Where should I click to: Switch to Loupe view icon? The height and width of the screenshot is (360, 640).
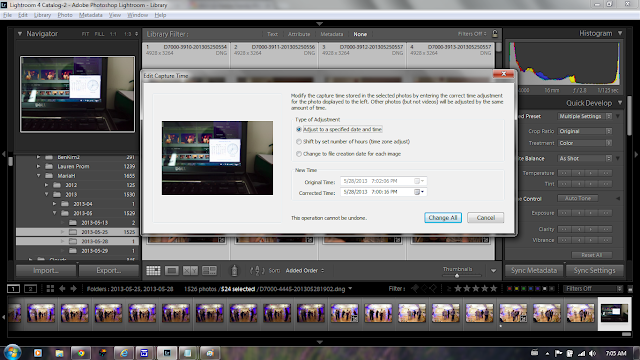[172, 270]
